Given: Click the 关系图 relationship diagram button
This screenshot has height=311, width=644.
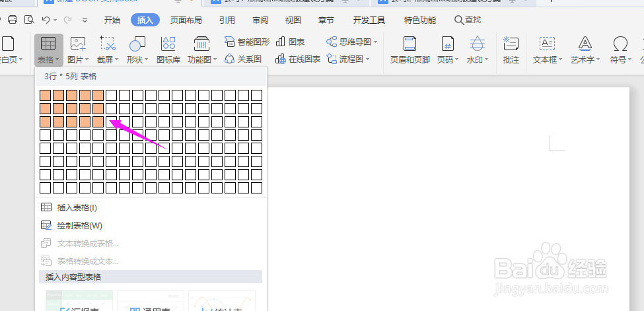Looking at the screenshot, I should click(x=243, y=59).
